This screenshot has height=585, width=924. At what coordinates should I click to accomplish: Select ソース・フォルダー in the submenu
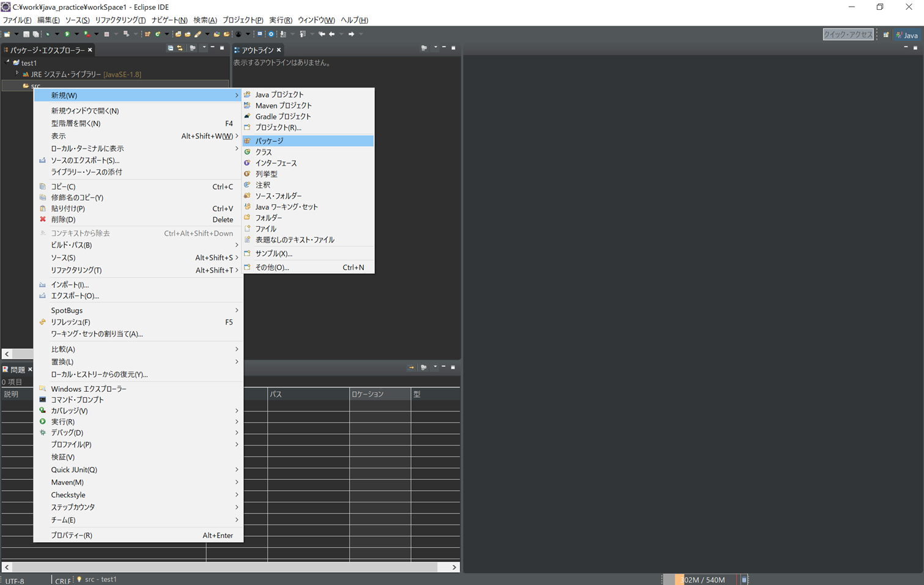tap(308, 196)
